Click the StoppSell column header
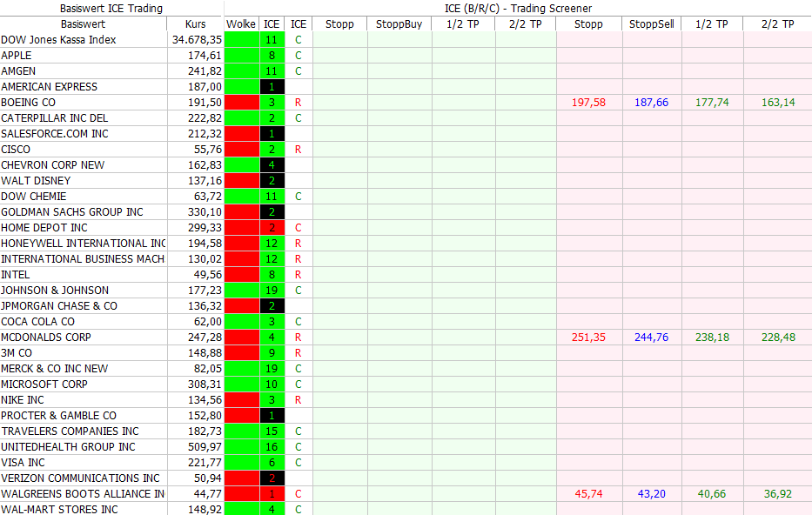This screenshot has width=812, height=515. coord(651,24)
